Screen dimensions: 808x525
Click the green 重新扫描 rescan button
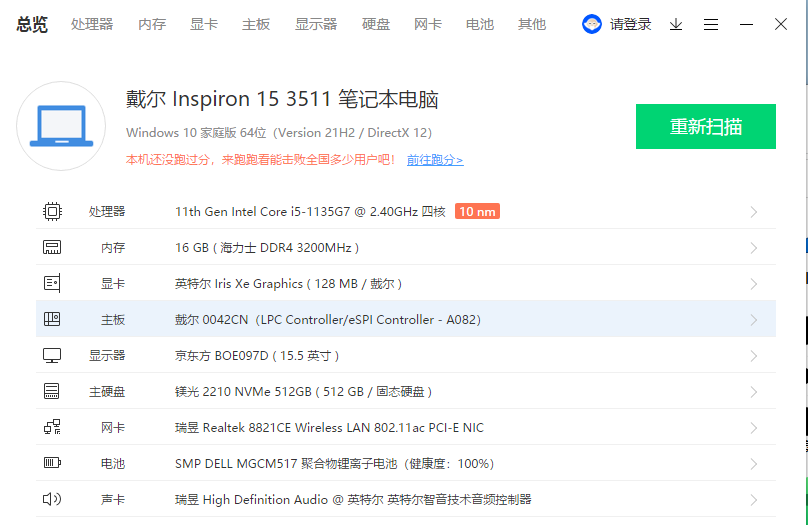point(705,126)
